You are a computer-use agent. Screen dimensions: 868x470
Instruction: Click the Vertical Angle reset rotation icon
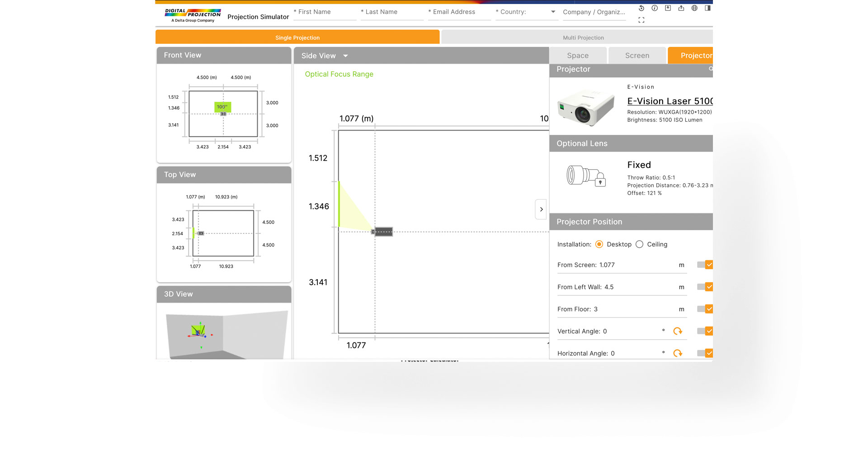678,331
